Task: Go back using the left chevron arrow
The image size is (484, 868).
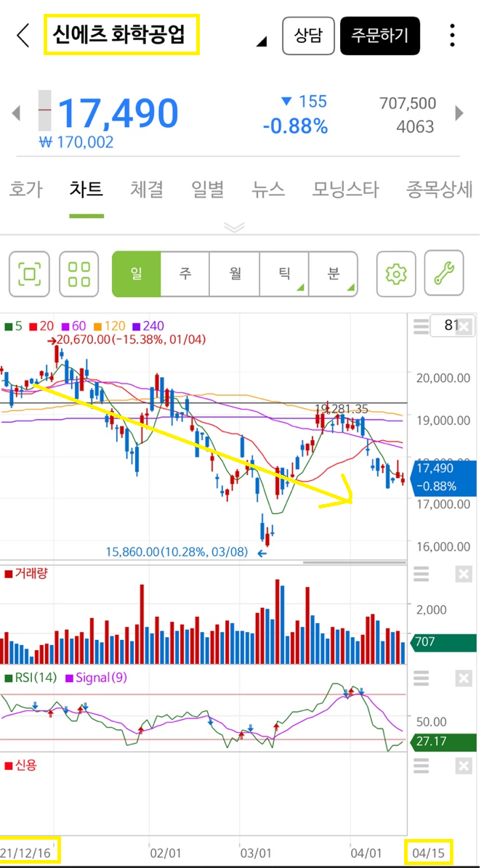Action: click(22, 36)
